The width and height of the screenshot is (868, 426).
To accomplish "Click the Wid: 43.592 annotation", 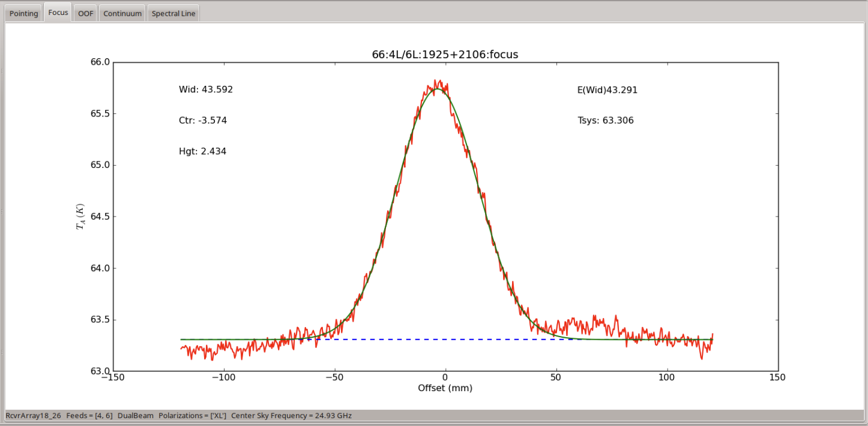I will coord(206,89).
